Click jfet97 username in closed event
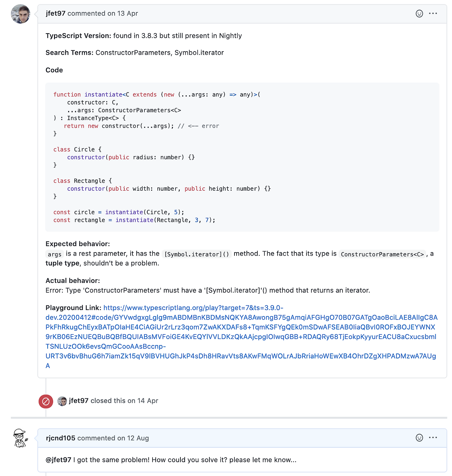 click(x=78, y=401)
